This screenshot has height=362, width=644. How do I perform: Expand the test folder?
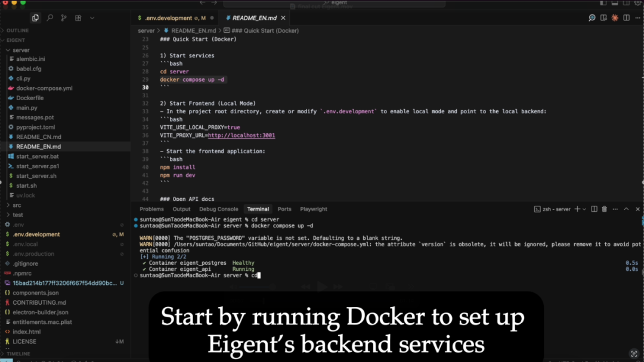(18, 215)
